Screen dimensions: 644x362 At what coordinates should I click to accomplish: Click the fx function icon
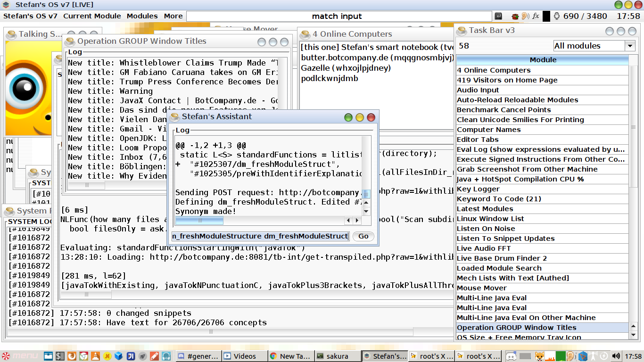[x=536, y=16]
